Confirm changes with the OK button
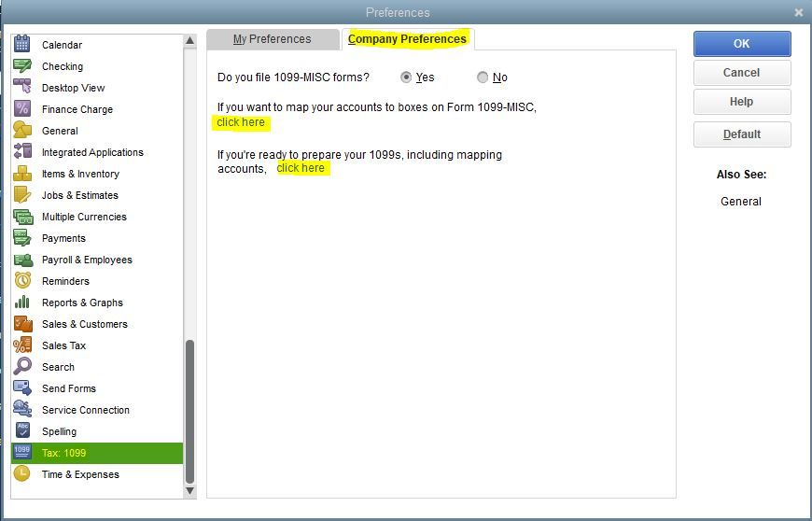The height and width of the screenshot is (521, 812). (x=742, y=44)
